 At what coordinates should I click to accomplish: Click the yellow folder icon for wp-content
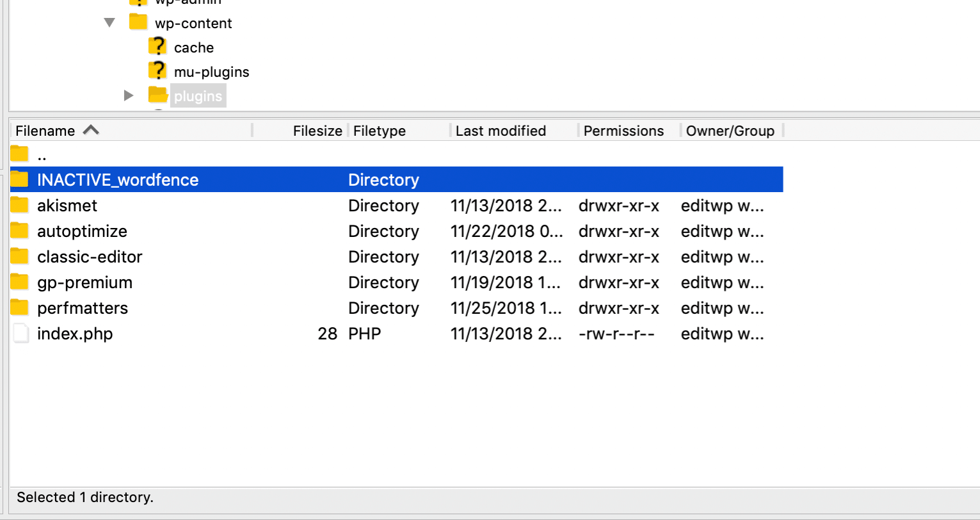coord(138,21)
